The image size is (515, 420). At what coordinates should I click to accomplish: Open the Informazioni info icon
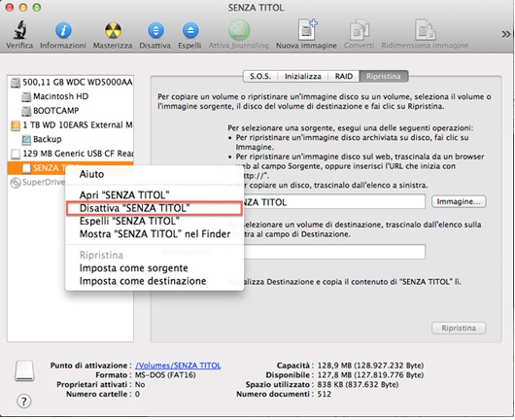tap(63, 30)
